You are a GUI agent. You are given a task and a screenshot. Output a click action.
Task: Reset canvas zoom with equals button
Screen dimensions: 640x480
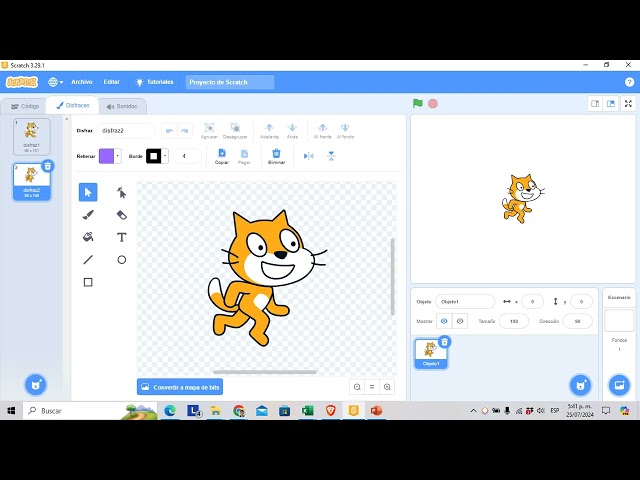(372, 387)
